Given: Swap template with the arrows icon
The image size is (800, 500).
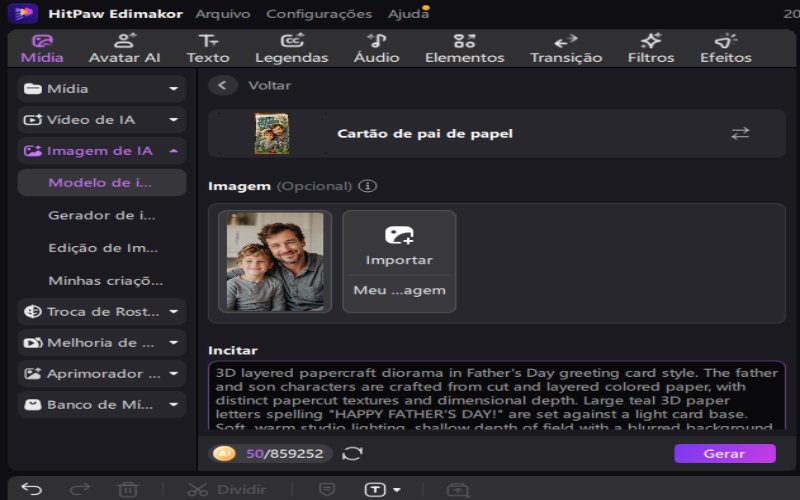Looking at the screenshot, I should (x=740, y=133).
